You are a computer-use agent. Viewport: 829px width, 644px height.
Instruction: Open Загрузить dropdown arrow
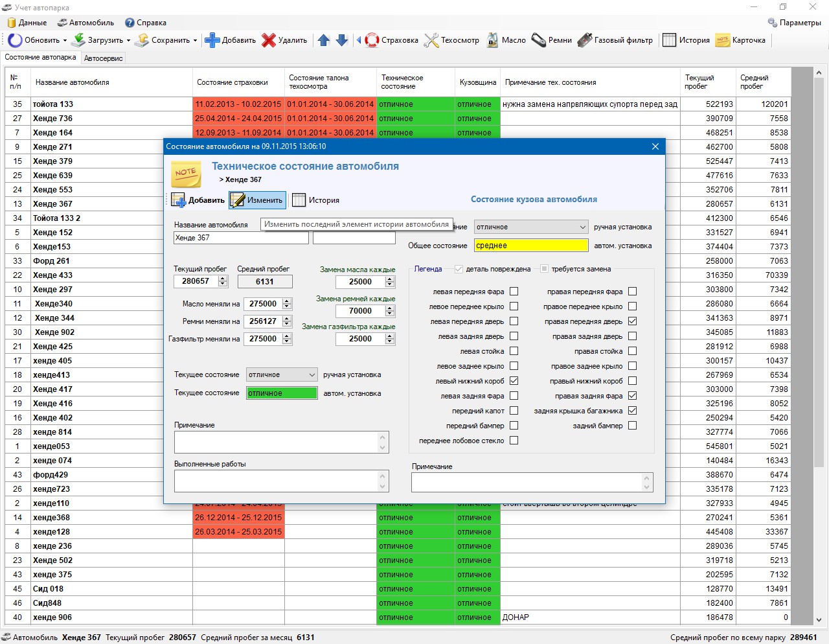tap(128, 40)
